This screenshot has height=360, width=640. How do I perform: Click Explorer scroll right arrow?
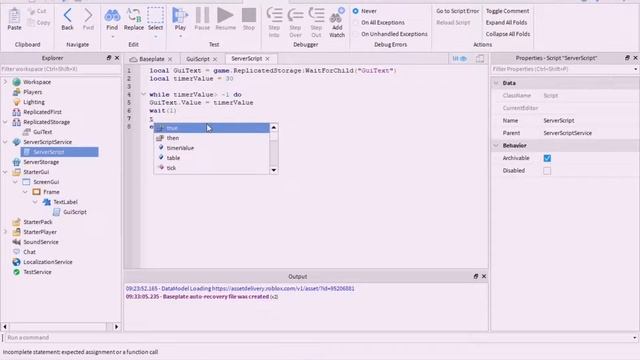(x=116, y=327)
